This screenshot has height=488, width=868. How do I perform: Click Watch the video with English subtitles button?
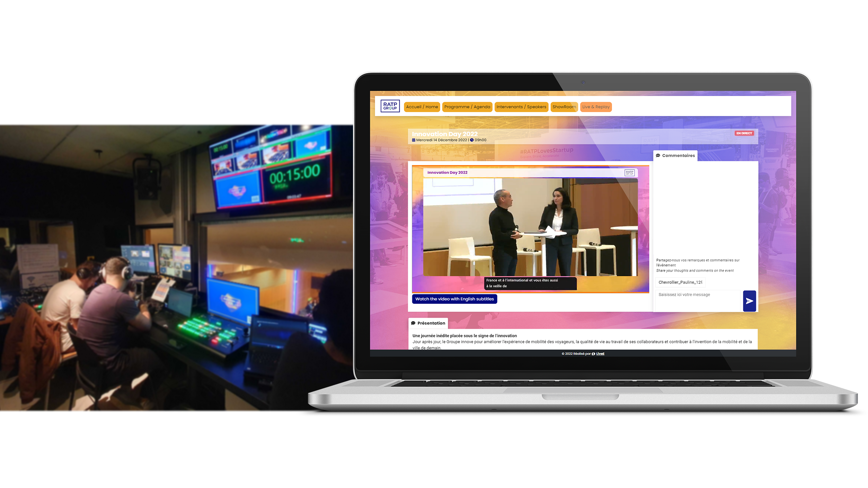(454, 299)
